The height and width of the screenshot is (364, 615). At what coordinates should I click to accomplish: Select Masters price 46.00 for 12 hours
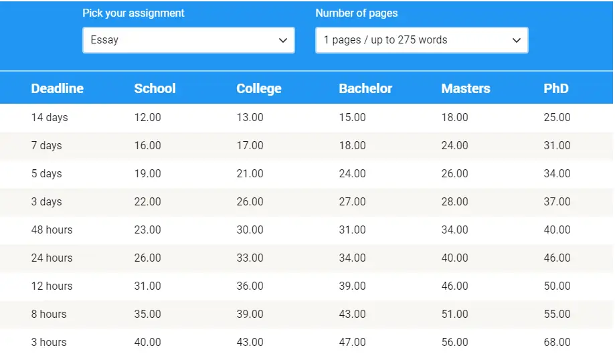point(454,286)
